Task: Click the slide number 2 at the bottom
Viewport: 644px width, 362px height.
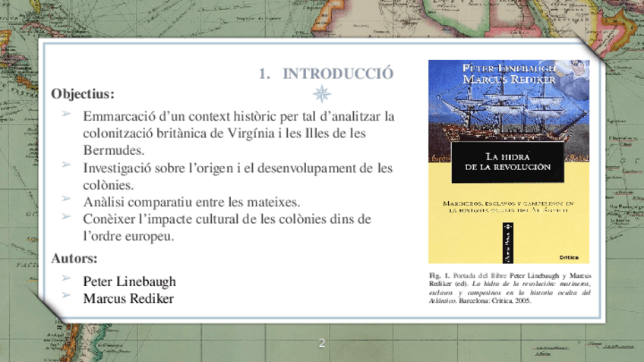Action: [321, 344]
